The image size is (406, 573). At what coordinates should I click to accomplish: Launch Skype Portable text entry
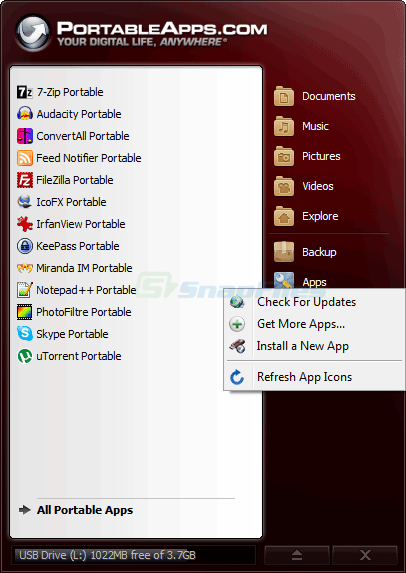click(x=72, y=334)
